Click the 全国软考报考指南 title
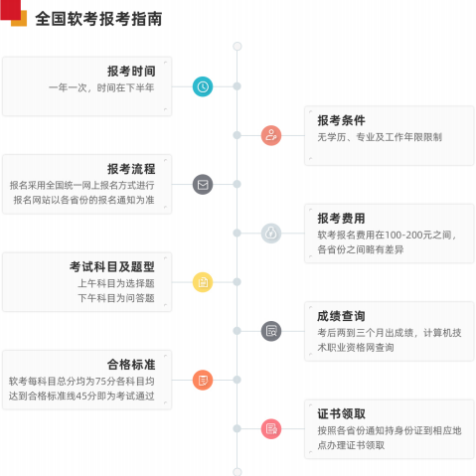 [x=98, y=19]
